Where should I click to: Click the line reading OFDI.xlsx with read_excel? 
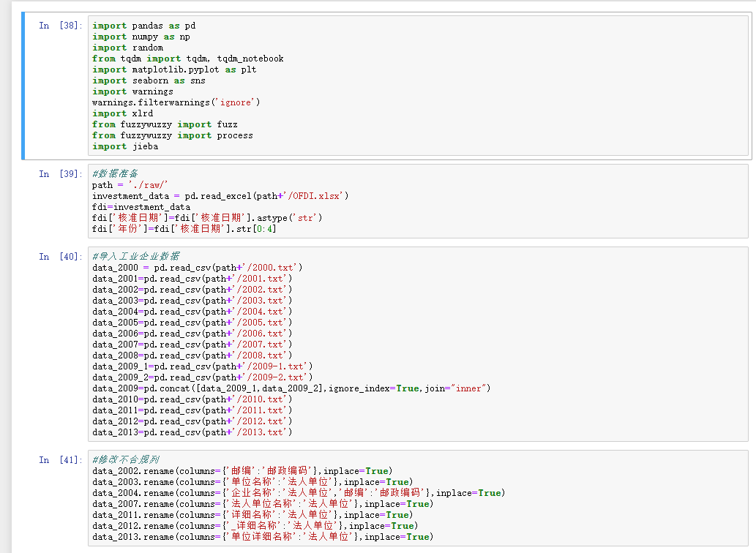point(220,196)
